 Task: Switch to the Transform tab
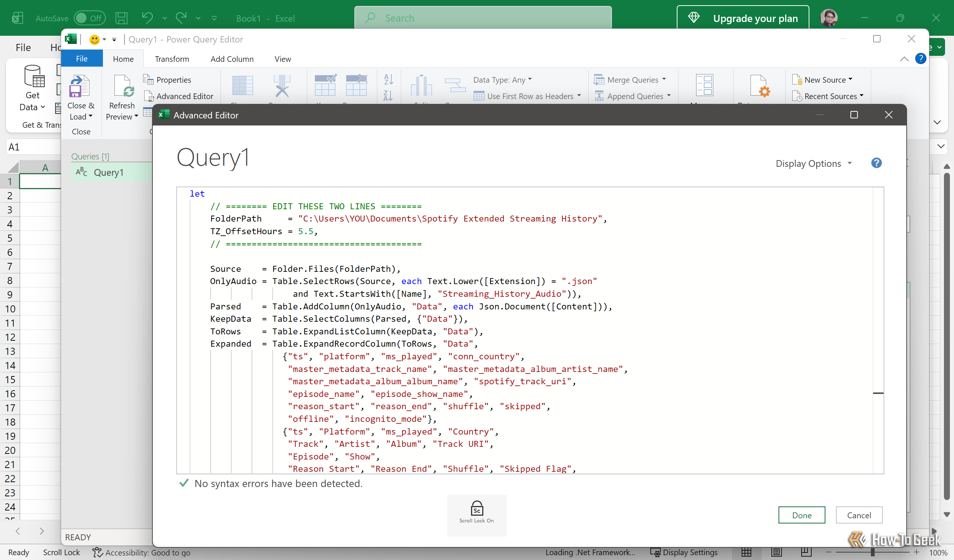click(x=172, y=59)
